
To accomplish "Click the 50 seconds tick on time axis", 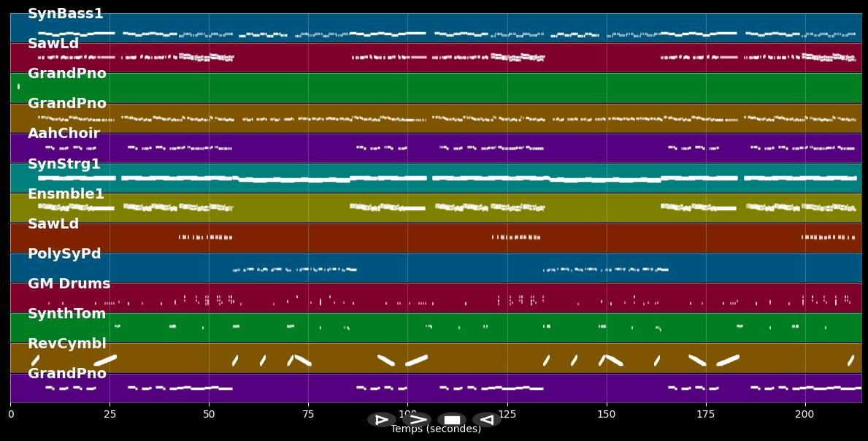I will tap(209, 414).
